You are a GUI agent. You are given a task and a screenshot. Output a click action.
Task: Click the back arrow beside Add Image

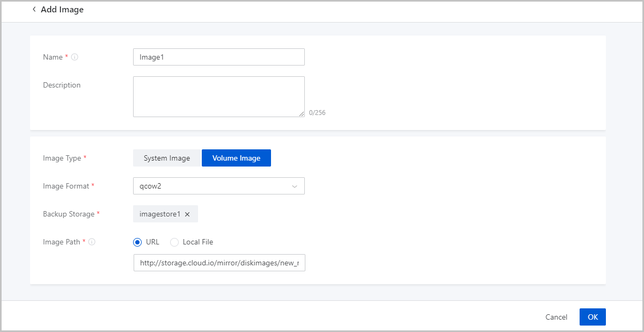[x=34, y=10]
